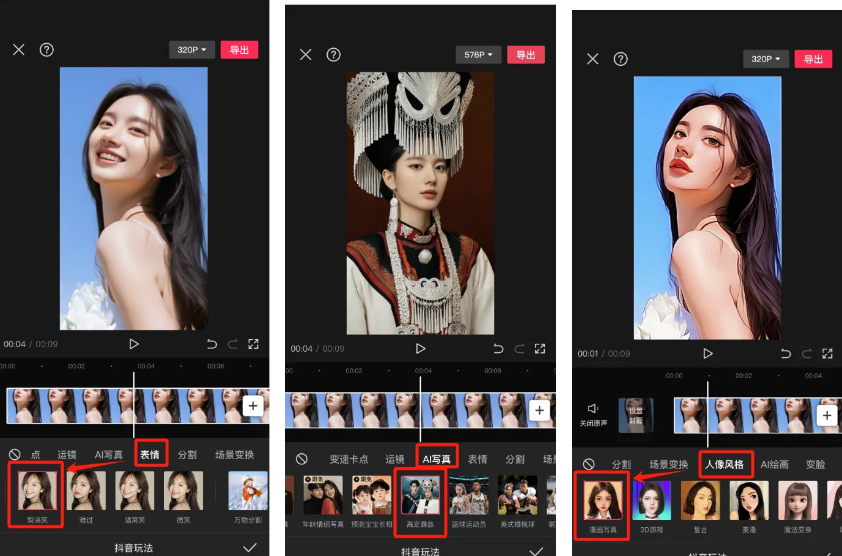Confirm 抖音玩法 with checkmark in 576P editor
Image resolution: width=842 pixels, height=556 pixels.
click(x=536, y=551)
